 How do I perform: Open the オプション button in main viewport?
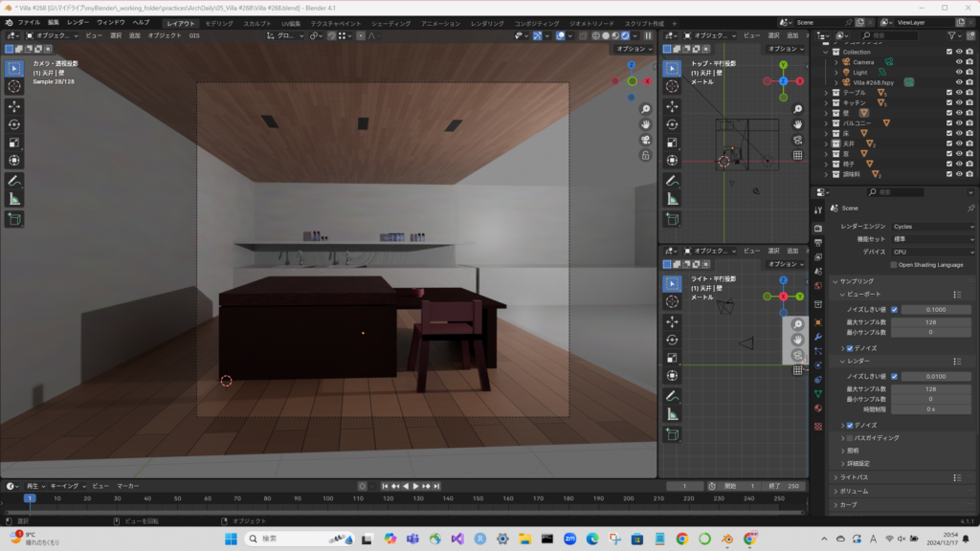pyautogui.click(x=633, y=49)
